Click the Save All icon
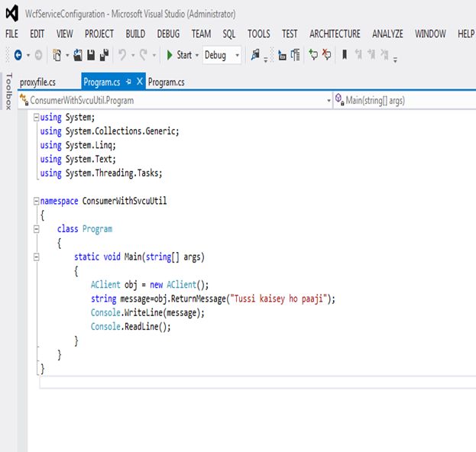476x452 pixels. click(104, 55)
